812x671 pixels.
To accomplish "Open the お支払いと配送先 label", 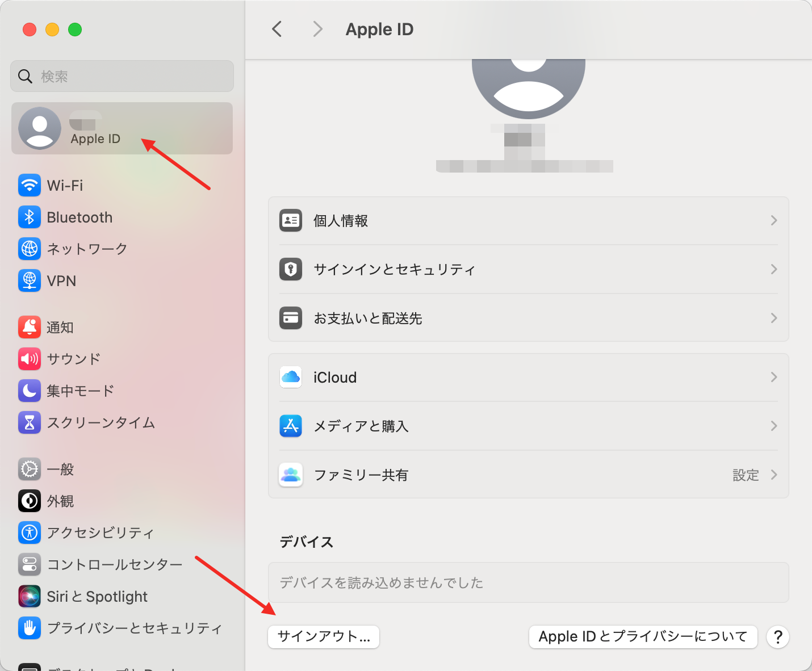I will tap(368, 318).
